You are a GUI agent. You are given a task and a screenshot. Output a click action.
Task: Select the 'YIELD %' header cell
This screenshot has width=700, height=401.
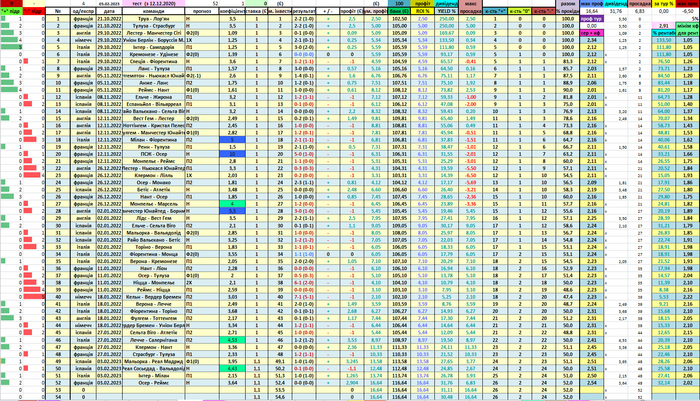coord(446,11)
